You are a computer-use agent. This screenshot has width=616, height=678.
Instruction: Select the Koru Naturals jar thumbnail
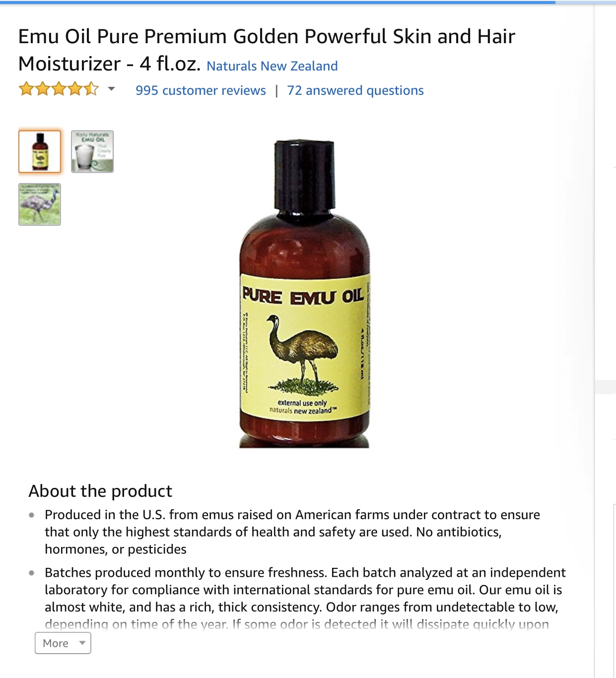click(92, 151)
